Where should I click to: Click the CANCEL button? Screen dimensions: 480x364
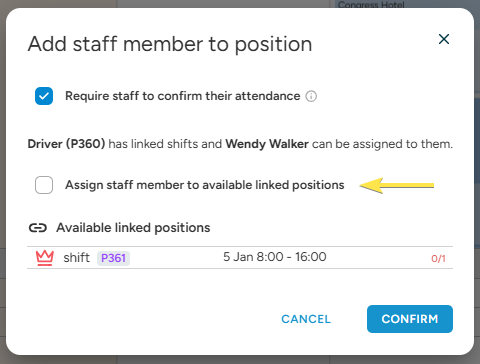306,319
